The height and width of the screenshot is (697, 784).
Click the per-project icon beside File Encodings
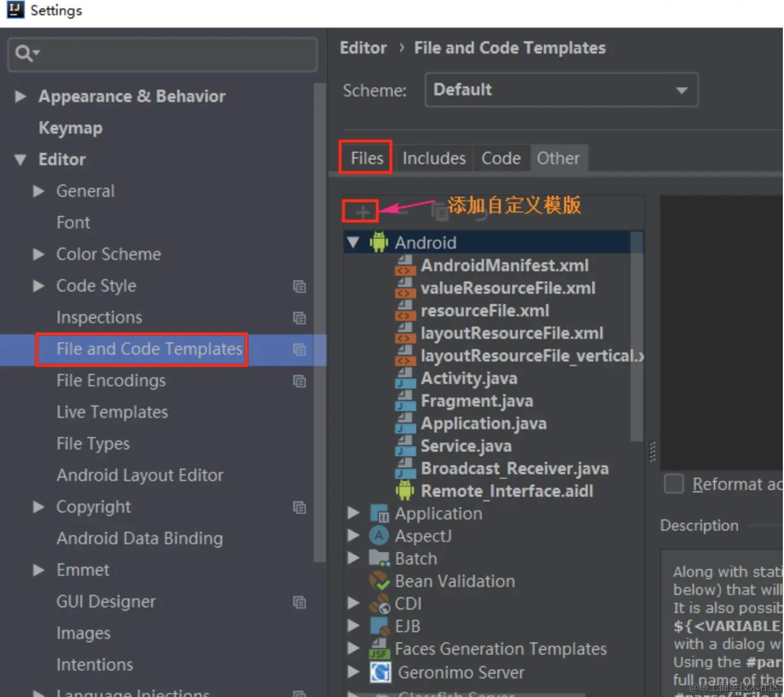click(299, 381)
